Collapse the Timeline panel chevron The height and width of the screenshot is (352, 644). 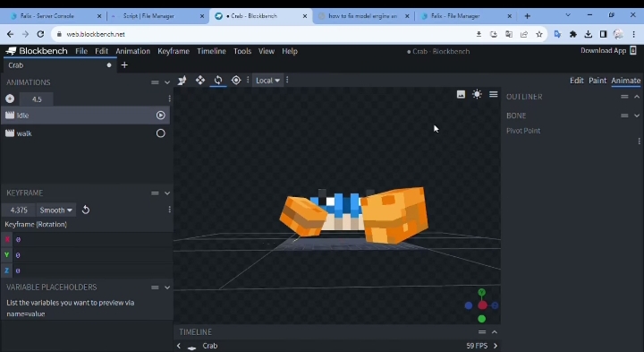coord(495,332)
